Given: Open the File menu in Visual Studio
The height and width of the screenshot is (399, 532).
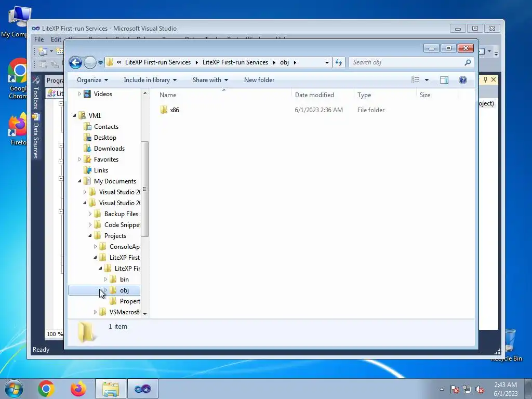Looking at the screenshot, I should [39, 39].
